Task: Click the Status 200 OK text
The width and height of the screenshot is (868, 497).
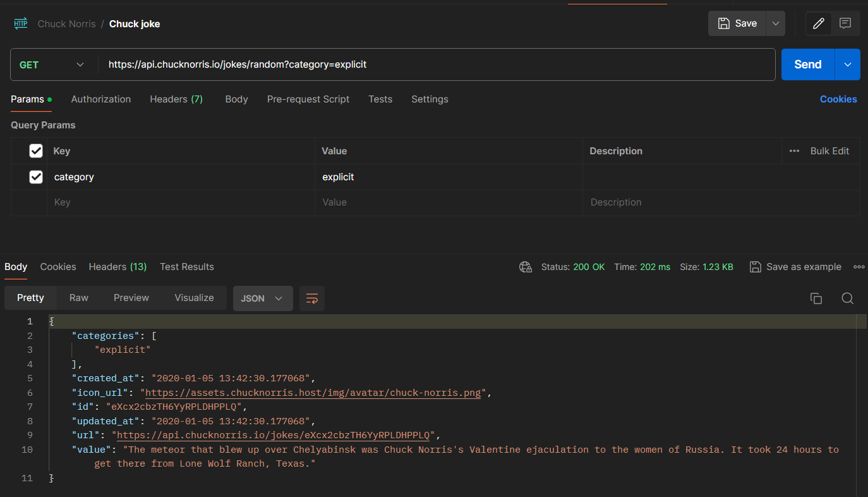Action: point(573,267)
